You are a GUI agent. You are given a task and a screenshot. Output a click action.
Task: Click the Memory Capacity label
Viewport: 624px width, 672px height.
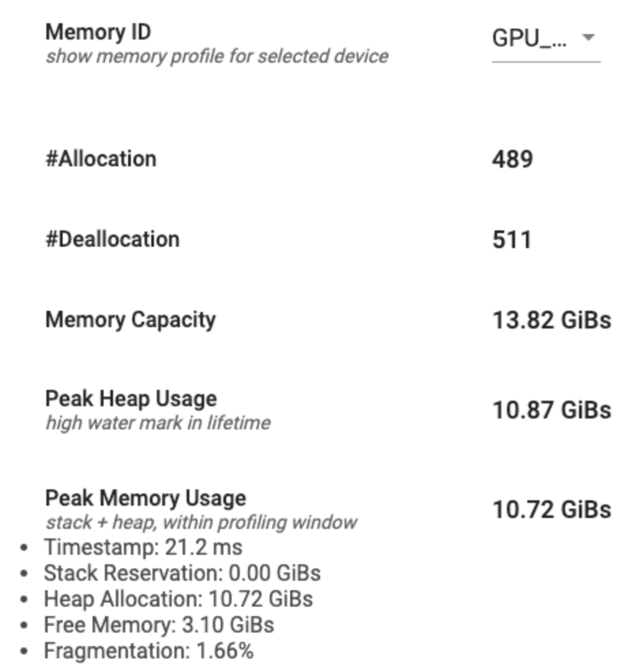(x=130, y=320)
